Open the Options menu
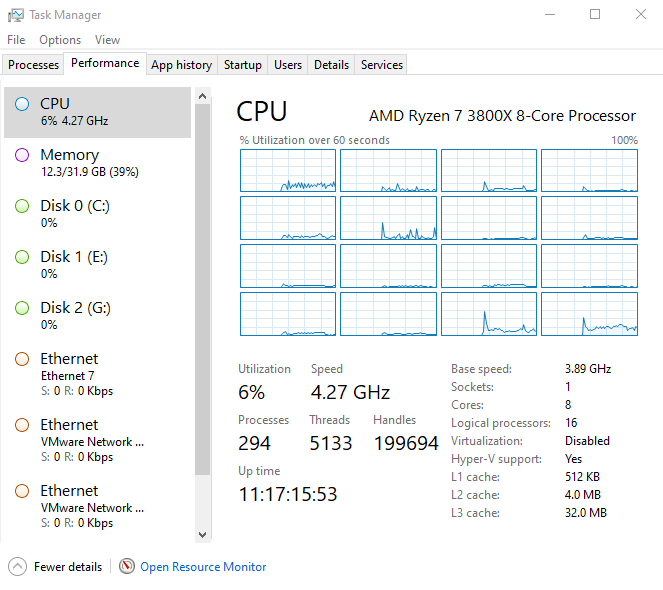 (x=60, y=40)
